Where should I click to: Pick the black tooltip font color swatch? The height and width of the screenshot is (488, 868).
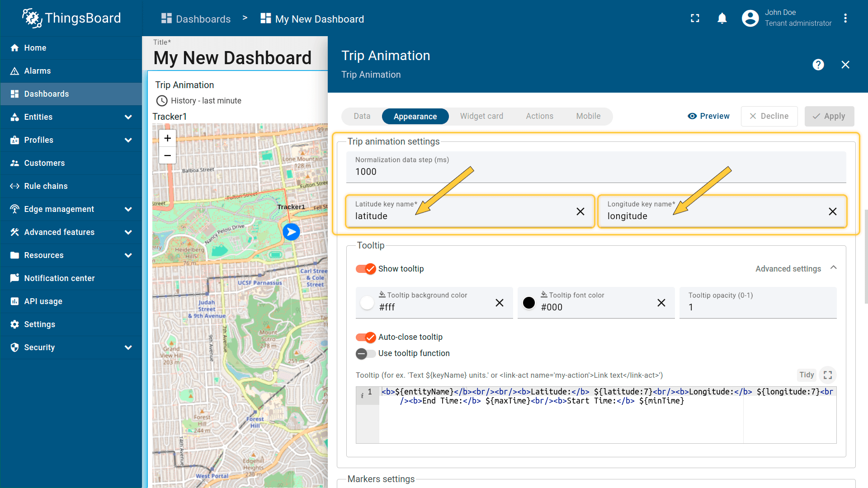click(x=529, y=303)
